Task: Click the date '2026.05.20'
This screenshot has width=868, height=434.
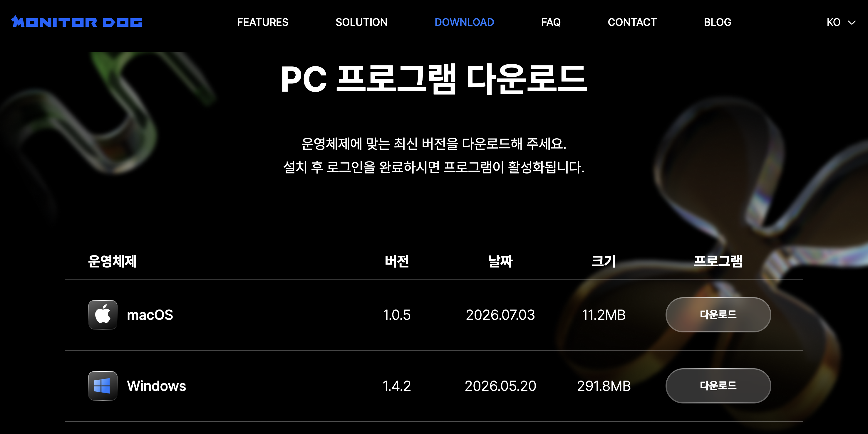Action: click(x=500, y=386)
